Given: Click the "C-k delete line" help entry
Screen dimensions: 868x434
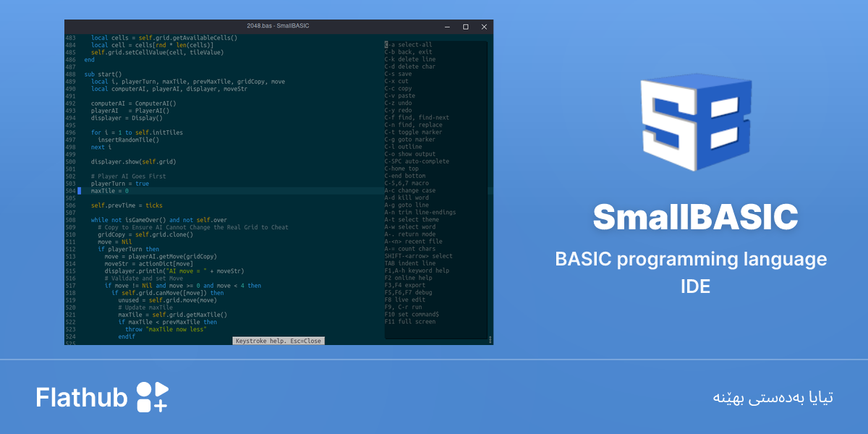Looking at the screenshot, I should [x=410, y=59].
